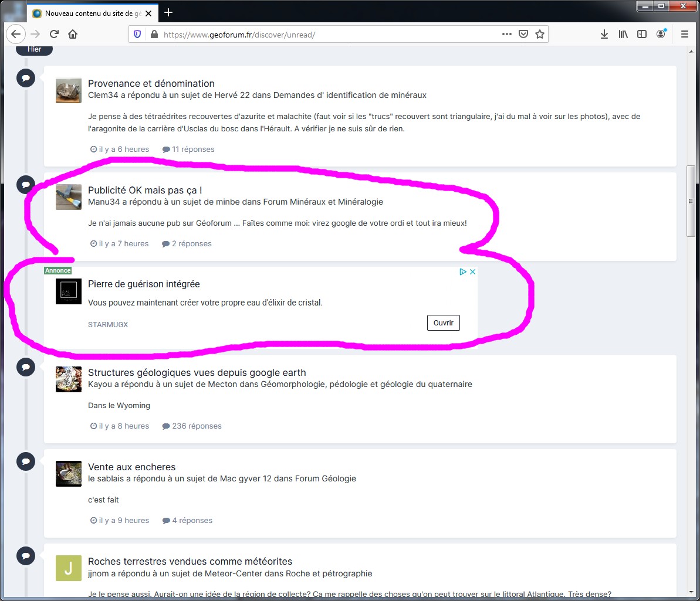Toggle the sidebar view icon
Viewport: 700px width, 601px height.
[641, 35]
